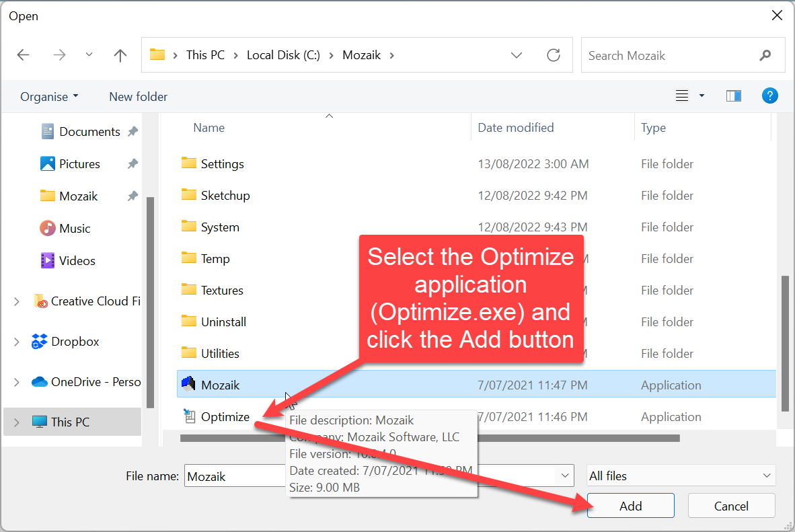
Task: Go up one folder level
Action: point(120,55)
